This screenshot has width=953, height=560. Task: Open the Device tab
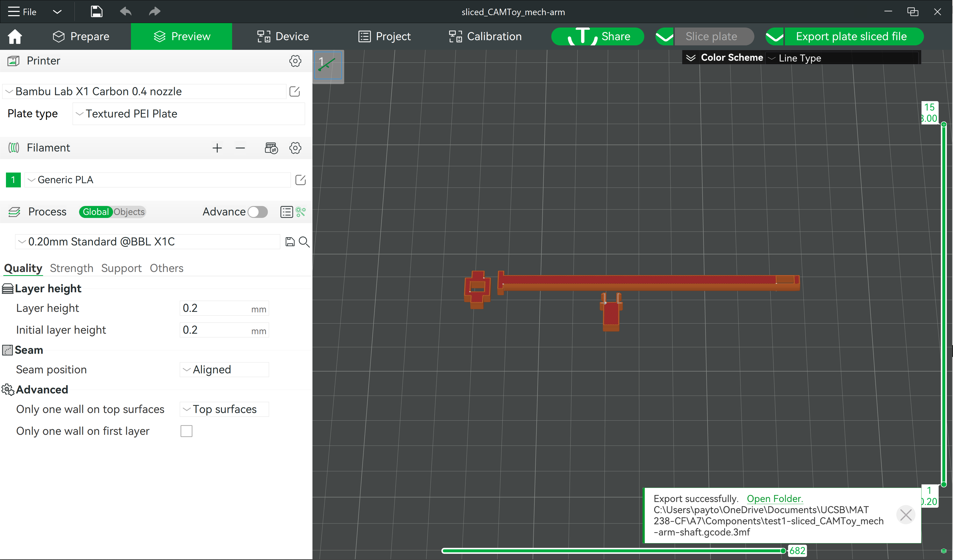[283, 36]
